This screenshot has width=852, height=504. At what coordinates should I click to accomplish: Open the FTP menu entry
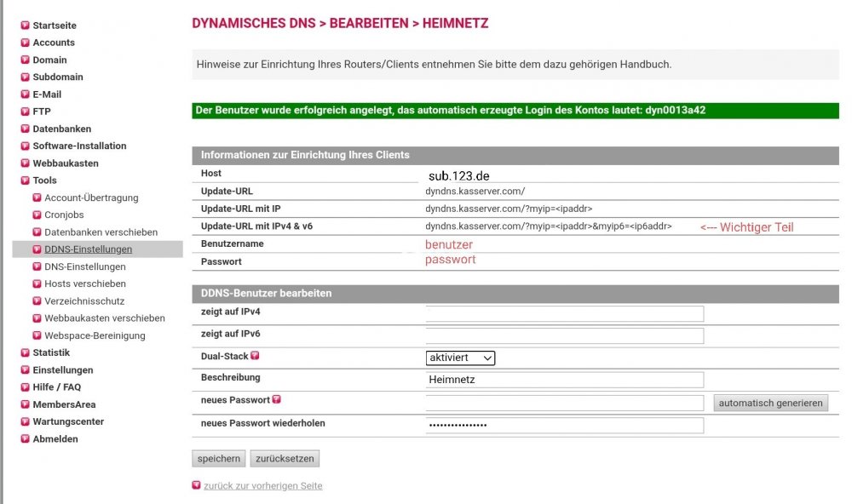click(41, 112)
